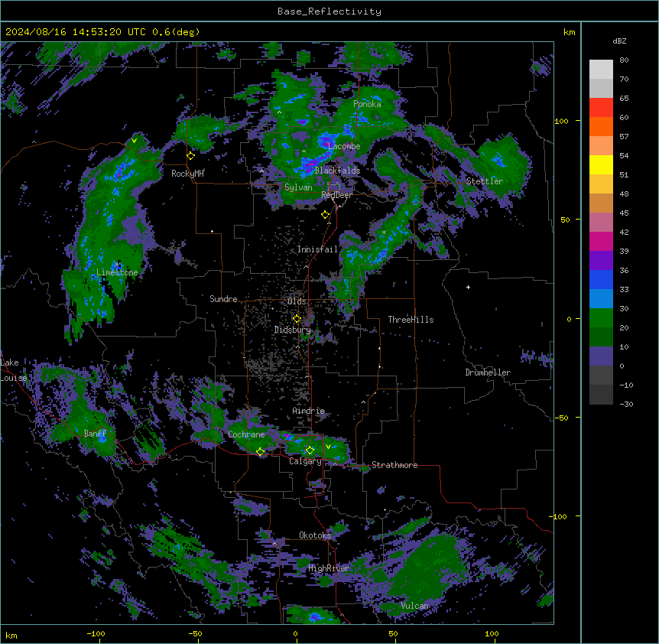Click the 50 km mark on horizontal axis
This screenshot has width=659, height=644.
click(393, 633)
